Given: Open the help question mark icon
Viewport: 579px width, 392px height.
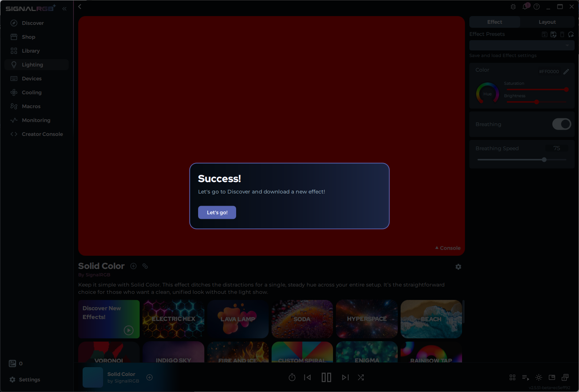Looking at the screenshot, I should [537, 7].
